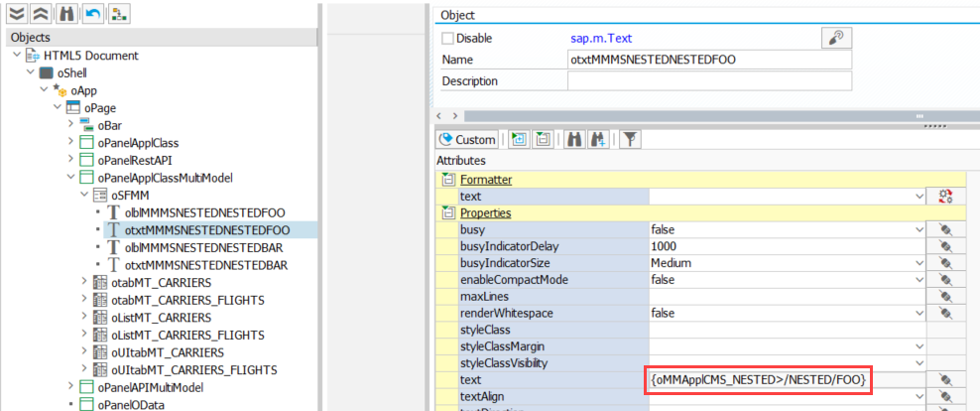Viewport: 980px width, 411px height.
Task: Select olblMMMSNESTEDNESTEDFOO in tree
Action: (203, 212)
